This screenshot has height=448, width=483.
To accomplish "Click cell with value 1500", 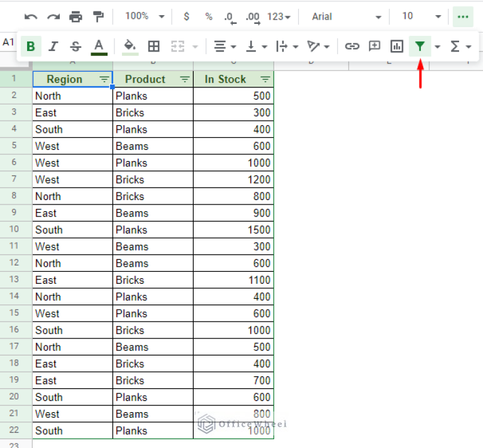I will [233, 230].
